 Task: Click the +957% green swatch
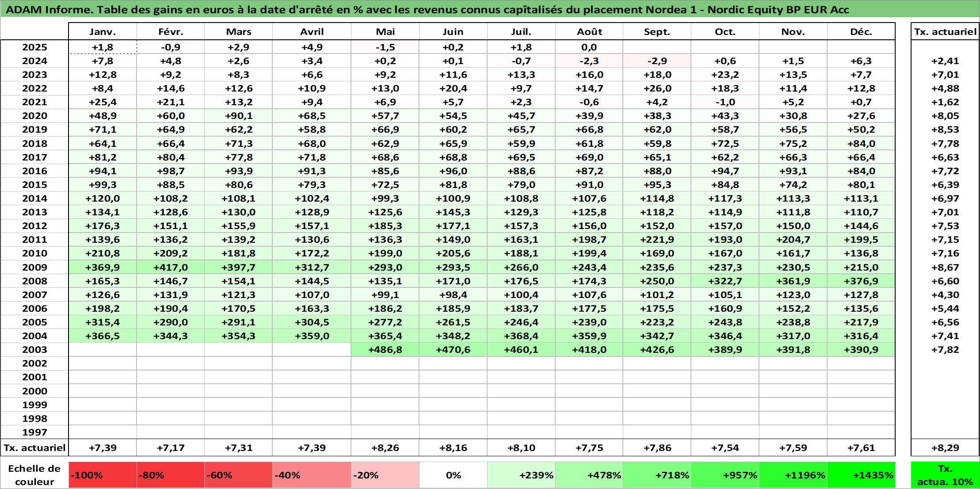pyautogui.click(x=725, y=475)
